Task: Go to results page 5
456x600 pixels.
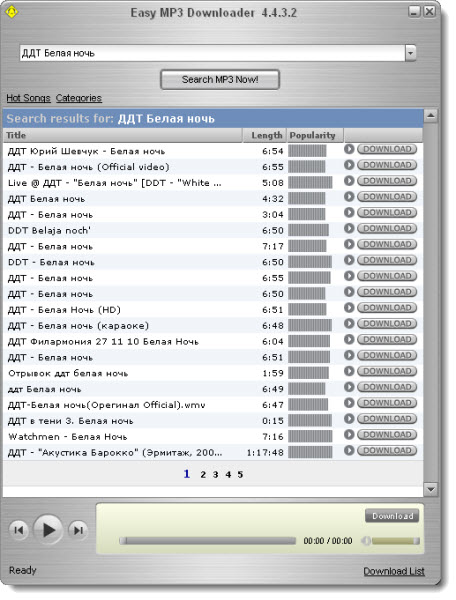Action: (x=240, y=475)
